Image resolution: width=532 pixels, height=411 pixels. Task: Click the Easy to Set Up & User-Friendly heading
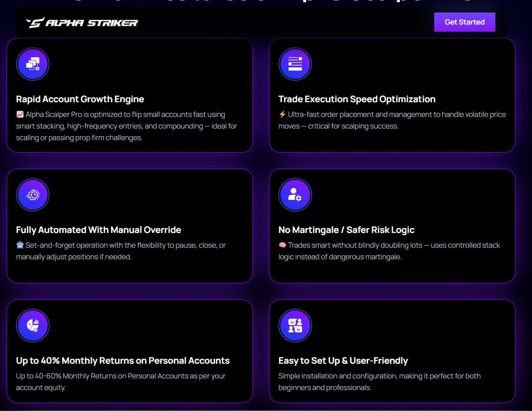(343, 361)
